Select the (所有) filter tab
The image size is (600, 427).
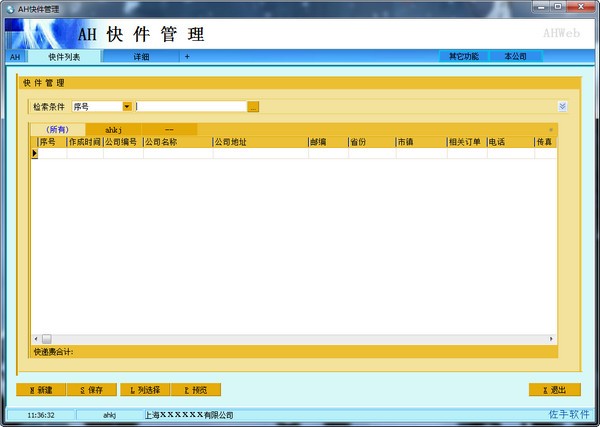(x=57, y=129)
